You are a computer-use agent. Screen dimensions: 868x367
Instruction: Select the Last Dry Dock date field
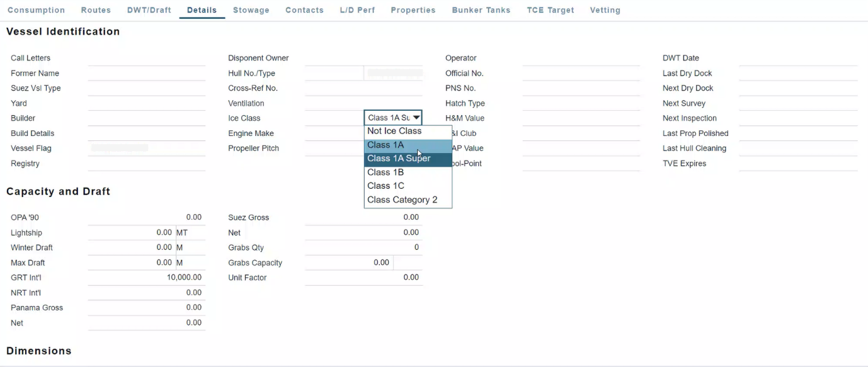coord(797,74)
